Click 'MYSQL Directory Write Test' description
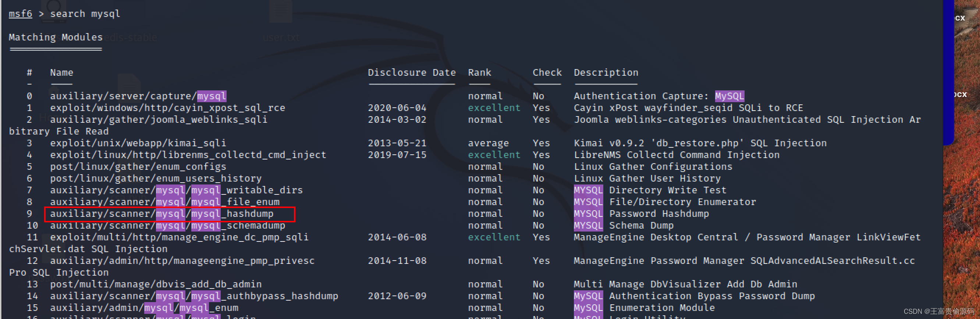The width and height of the screenshot is (980, 319). pos(650,190)
